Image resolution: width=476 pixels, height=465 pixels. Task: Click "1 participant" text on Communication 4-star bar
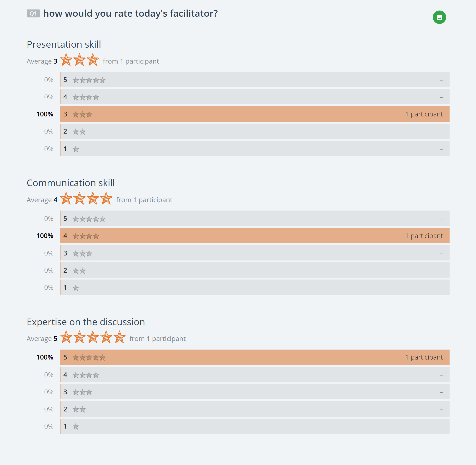(x=424, y=236)
